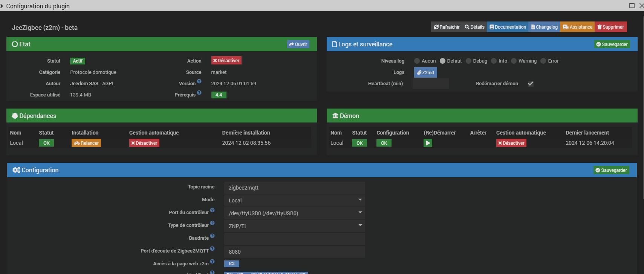The width and height of the screenshot is (644, 274).
Task: Select the Aucun log level
Action: pyautogui.click(x=417, y=61)
